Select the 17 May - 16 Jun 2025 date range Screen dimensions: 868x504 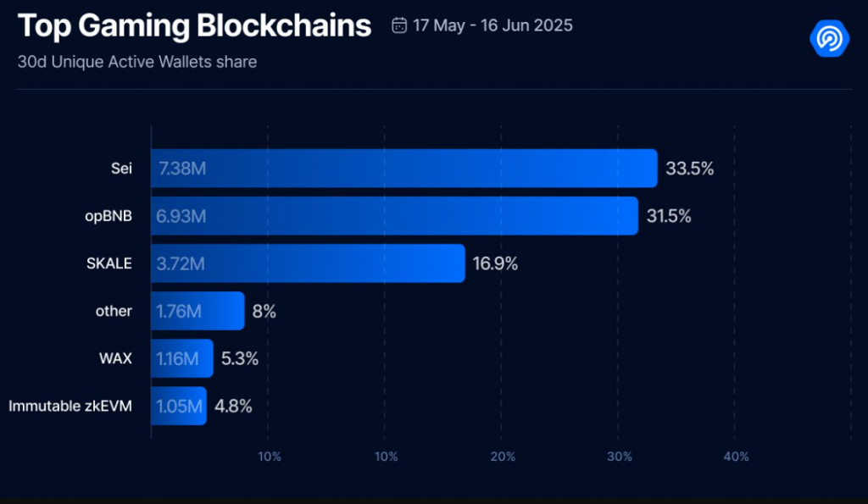(492, 25)
